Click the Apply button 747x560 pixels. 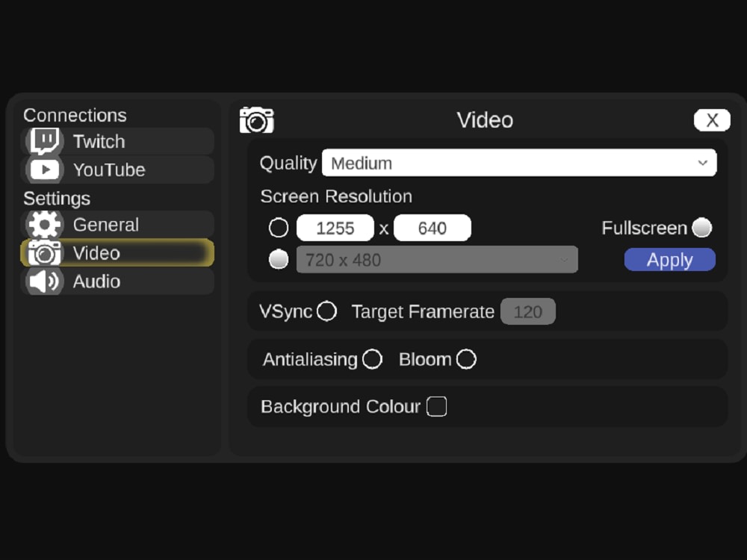pyautogui.click(x=670, y=260)
